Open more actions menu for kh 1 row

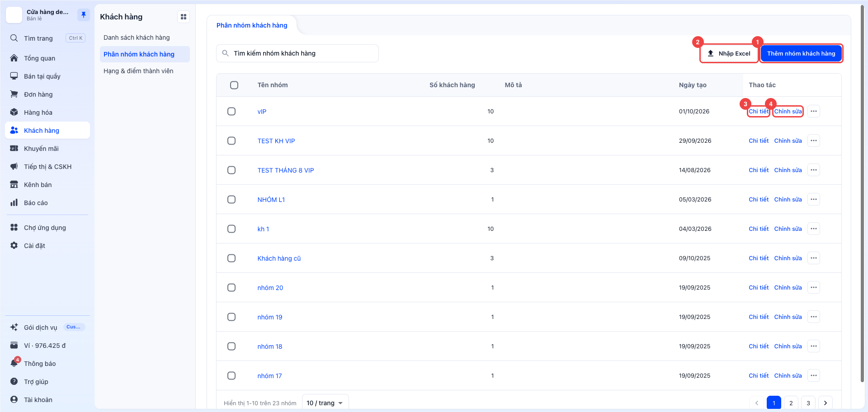[814, 229]
